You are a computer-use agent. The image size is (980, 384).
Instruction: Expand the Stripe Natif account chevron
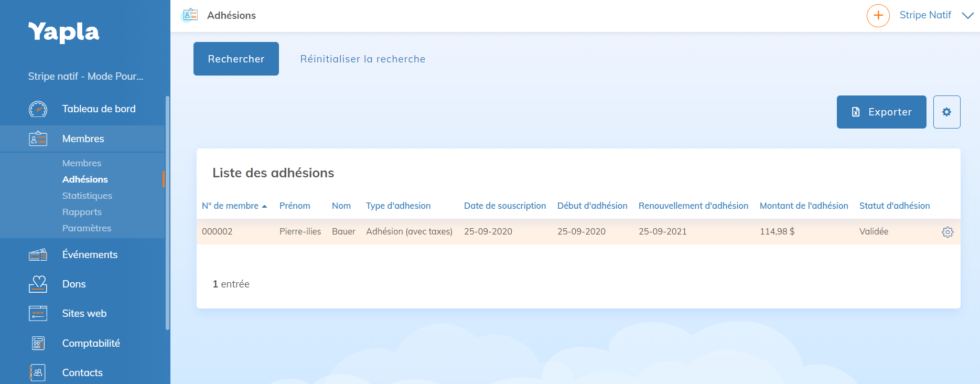[x=968, y=15]
